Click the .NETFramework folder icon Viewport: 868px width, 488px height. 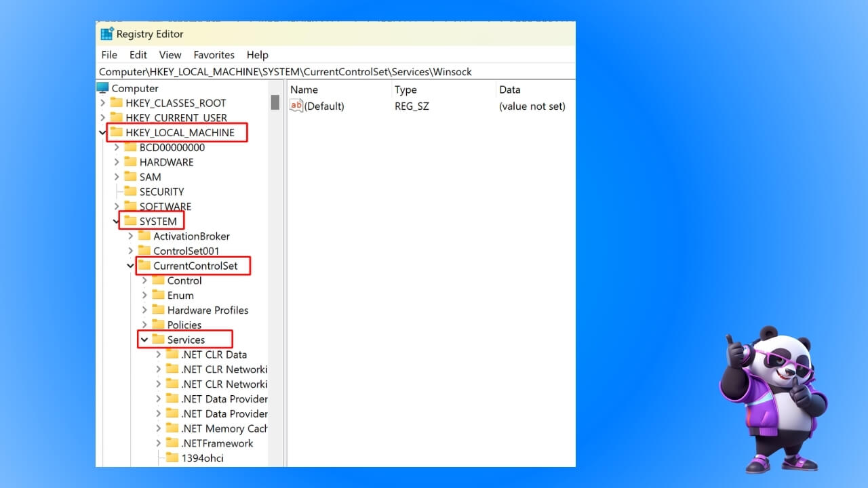point(172,443)
